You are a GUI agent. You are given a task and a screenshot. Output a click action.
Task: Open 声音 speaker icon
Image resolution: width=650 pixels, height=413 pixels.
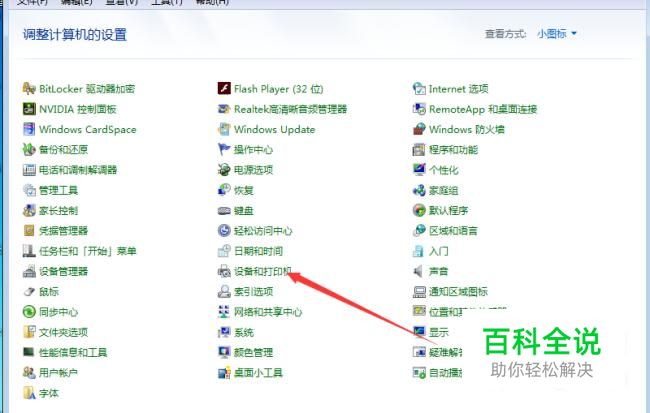coord(419,271)
